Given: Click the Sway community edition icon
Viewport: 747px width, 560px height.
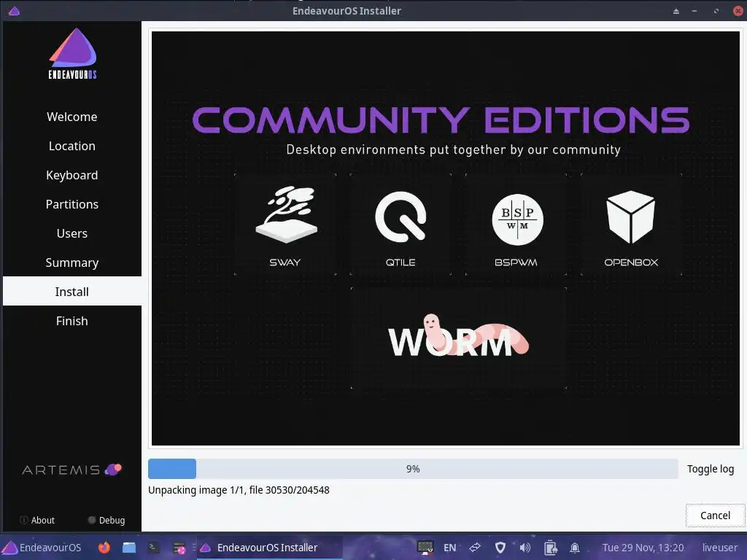Looking at the screenshot, I should (x=286, y=214).
